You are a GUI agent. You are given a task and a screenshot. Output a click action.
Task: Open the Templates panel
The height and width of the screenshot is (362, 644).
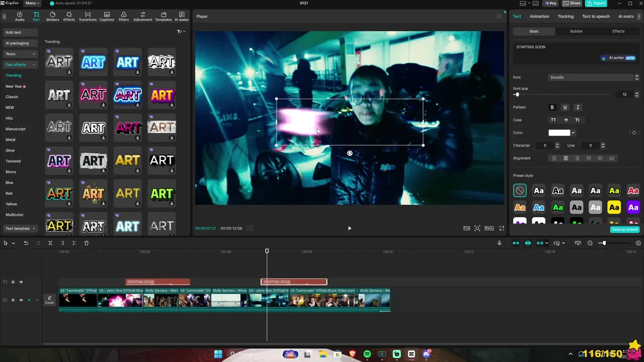pyautogui.click(x=164, y=16)
